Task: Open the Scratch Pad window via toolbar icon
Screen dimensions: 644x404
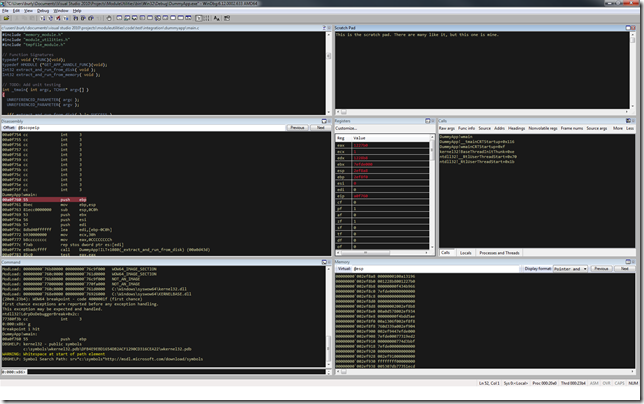Action: tap(173, 18)
